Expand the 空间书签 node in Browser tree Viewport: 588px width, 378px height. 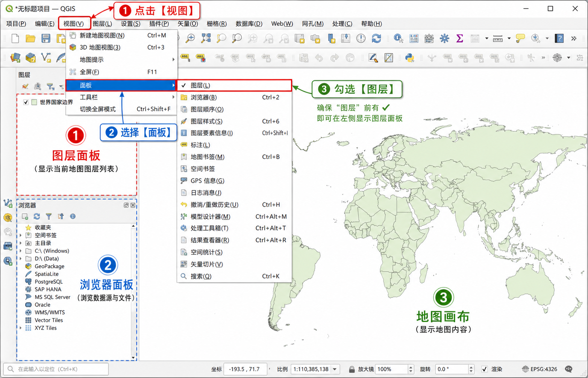coord(21,235)
